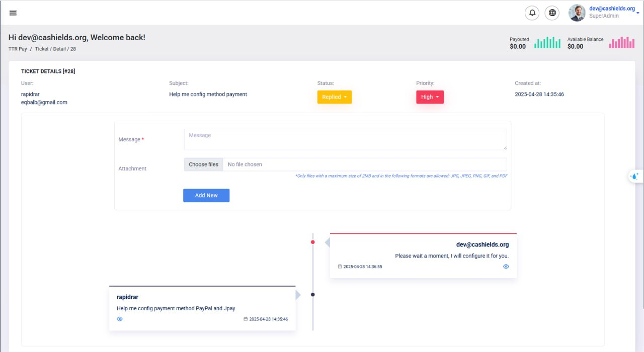Click calendar icon beside 14:36:55 timestamp
Viewport: 644px width, 352px height.
340,267
